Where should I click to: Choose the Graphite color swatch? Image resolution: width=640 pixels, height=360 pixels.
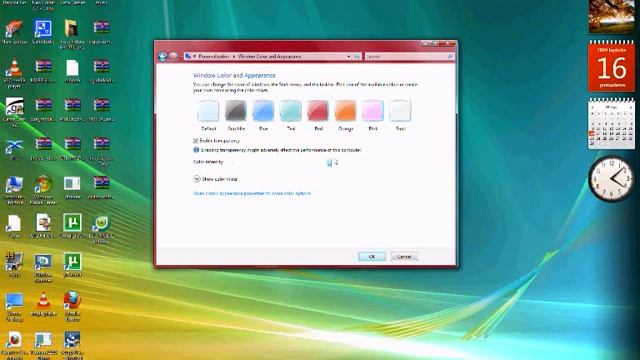[236, 111]
